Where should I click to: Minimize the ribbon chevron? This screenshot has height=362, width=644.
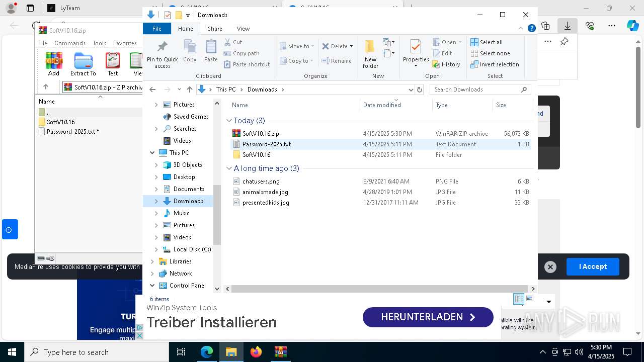[x=521, y=29]
